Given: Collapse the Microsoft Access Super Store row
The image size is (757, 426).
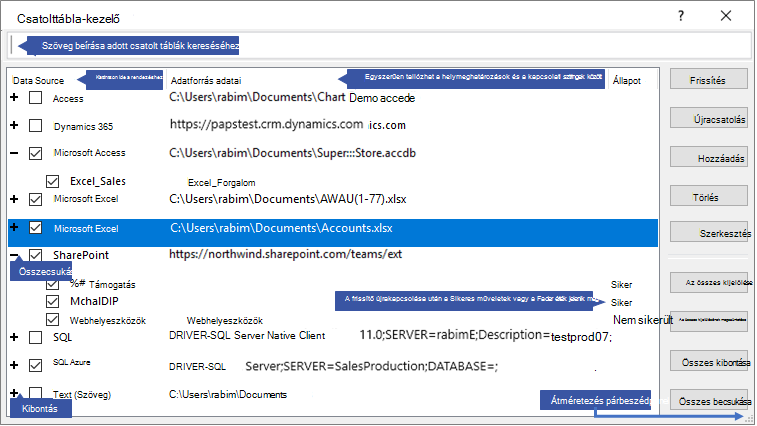Looking at the screenshot, I should pyautogui.click(x=14, y=153).
